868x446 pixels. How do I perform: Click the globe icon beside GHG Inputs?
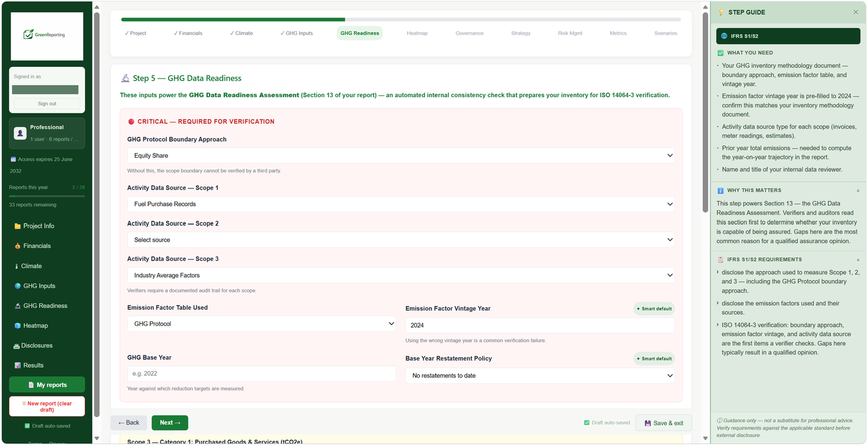click(17, 286)
